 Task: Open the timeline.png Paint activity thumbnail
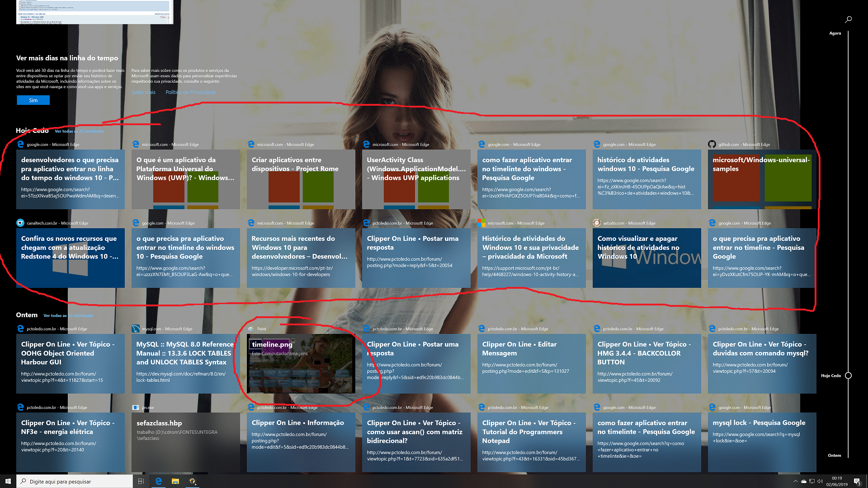tap(301, 364)
